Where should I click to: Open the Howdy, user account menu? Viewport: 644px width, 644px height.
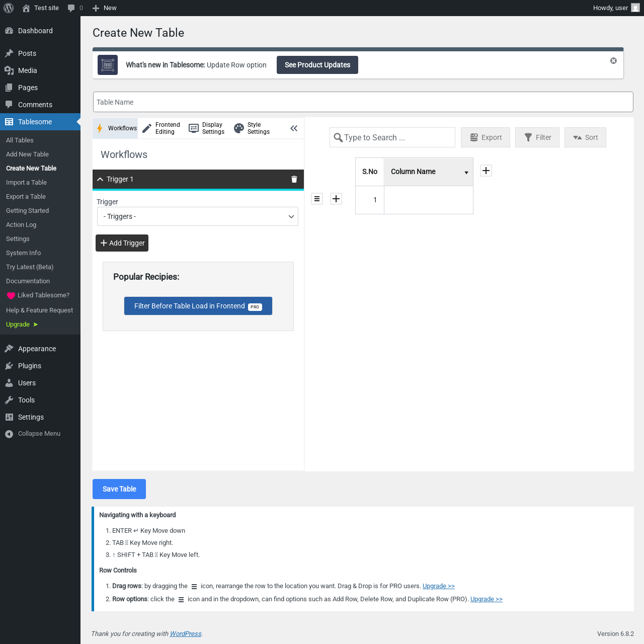point(616,8)
